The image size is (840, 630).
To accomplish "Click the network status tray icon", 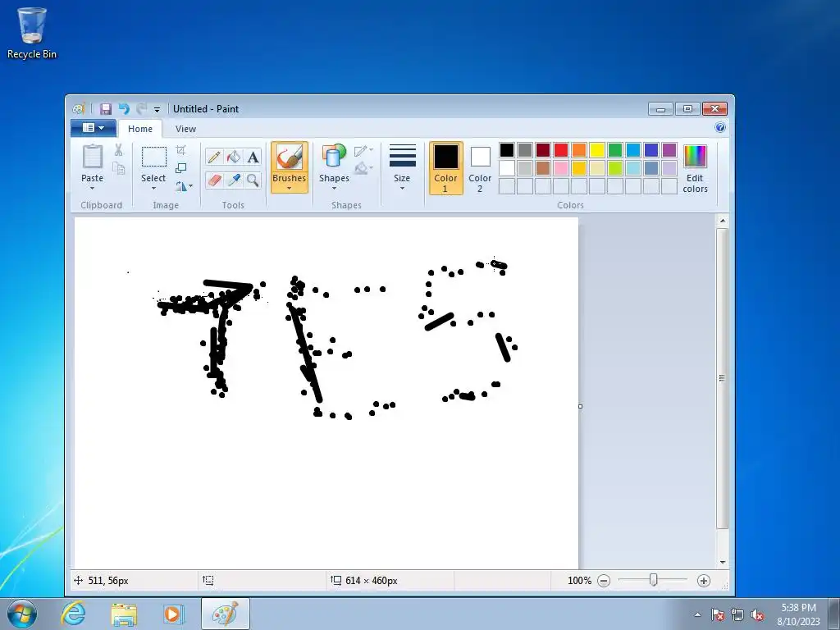I will coord(737,614).
